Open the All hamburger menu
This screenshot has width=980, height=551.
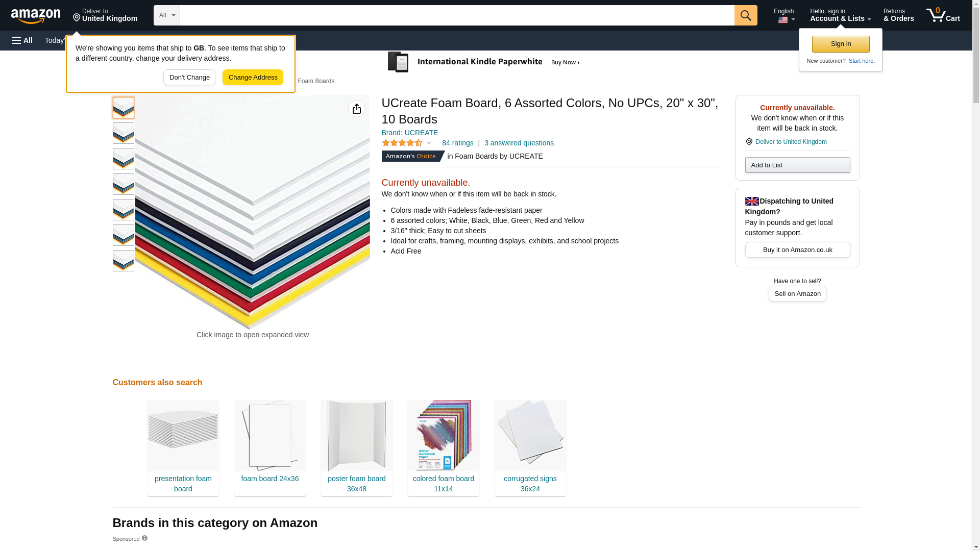(22, 40)
